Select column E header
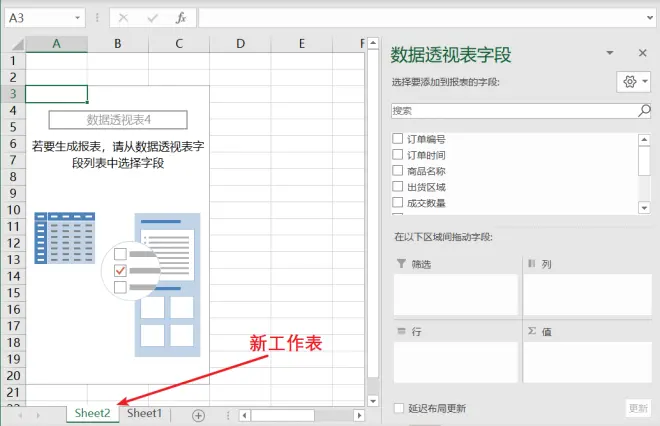The width and height of the screenshot is (660, 426). tap(301, 44)
